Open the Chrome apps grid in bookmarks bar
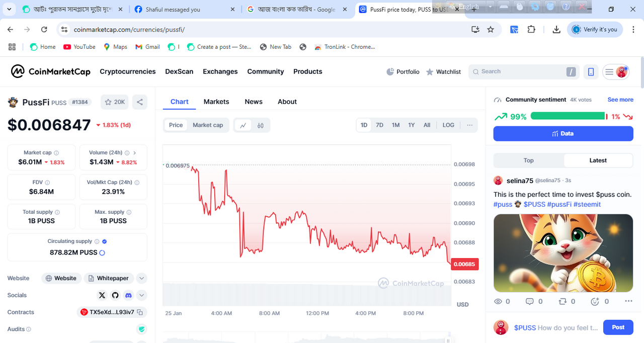The width and height of the screenshot is (644, 343). pyautogui.click(x=12, y=47)
